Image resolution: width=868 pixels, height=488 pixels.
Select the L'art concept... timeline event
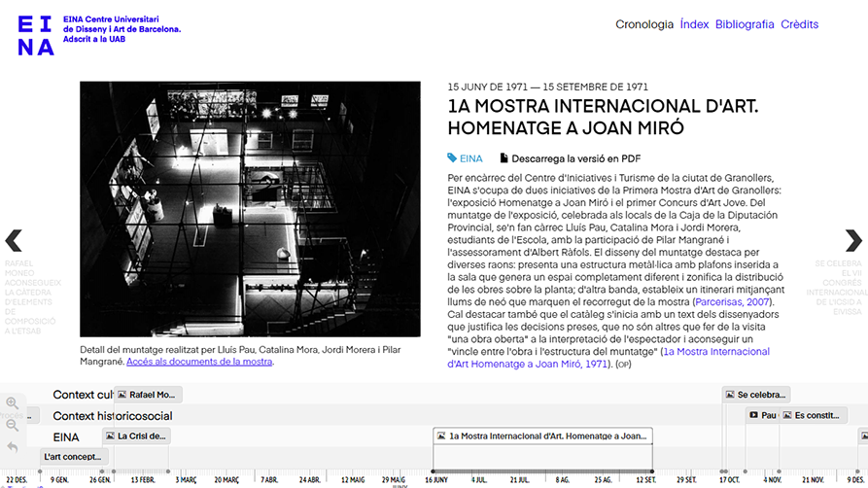[x=74, y=457]
